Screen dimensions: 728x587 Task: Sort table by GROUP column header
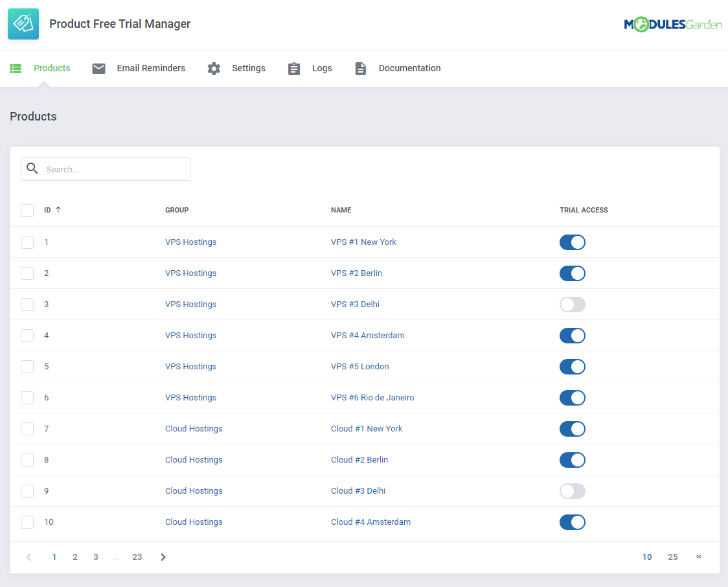(x=177, y=210)
